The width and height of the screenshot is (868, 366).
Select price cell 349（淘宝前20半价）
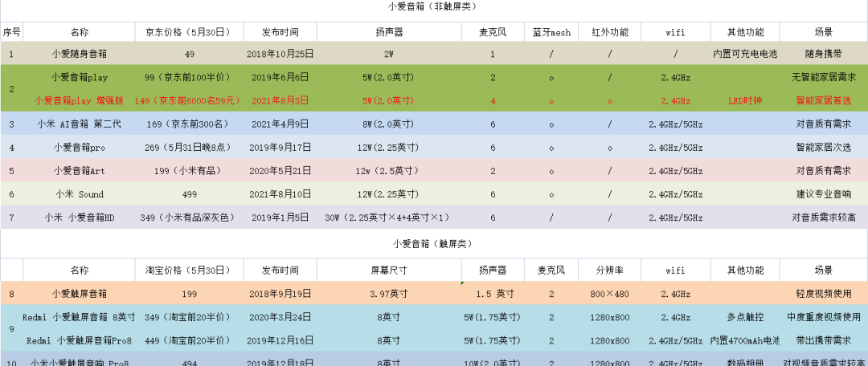click(x=189, y=317)
